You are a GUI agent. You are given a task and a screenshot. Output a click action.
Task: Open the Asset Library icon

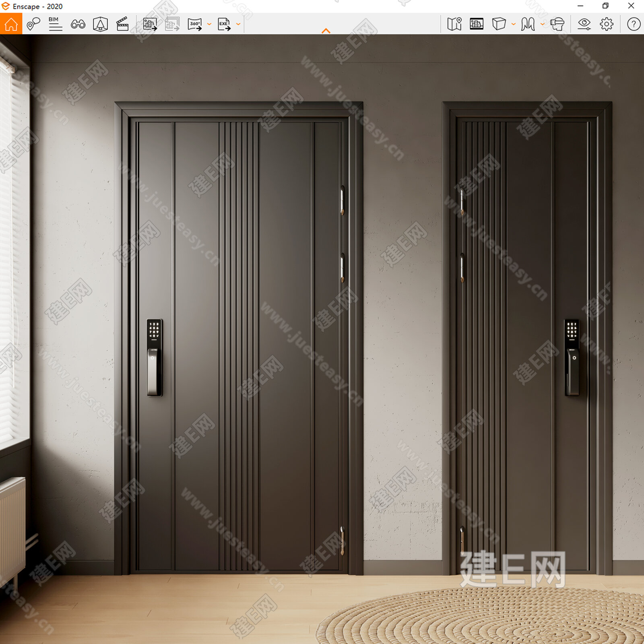[100, 24]
